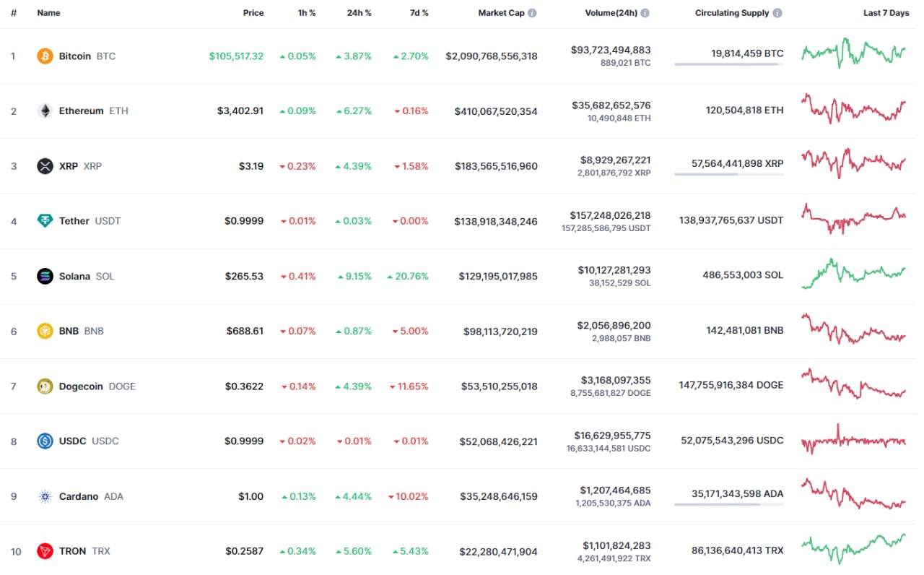Sort by the 24h % column header
The width and height of the screenshot is (924, 575).
tap(359, 13)
